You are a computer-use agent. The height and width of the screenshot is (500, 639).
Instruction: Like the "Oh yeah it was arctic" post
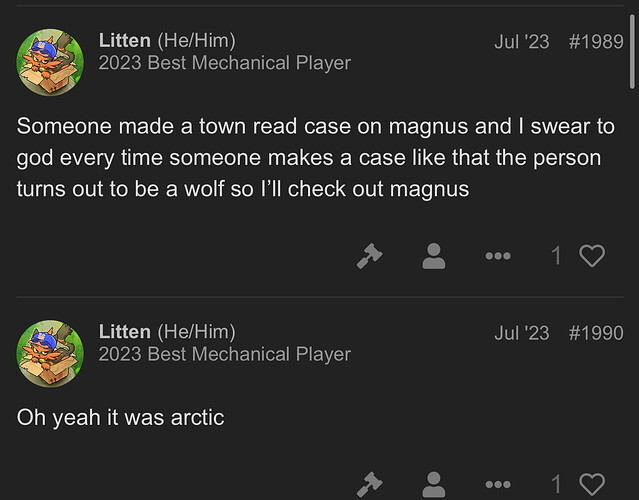tap(592, 487)
